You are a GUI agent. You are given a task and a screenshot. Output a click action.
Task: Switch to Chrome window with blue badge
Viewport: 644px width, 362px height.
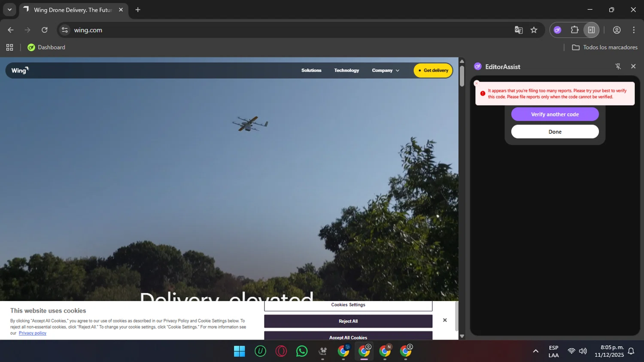(343, 351)
